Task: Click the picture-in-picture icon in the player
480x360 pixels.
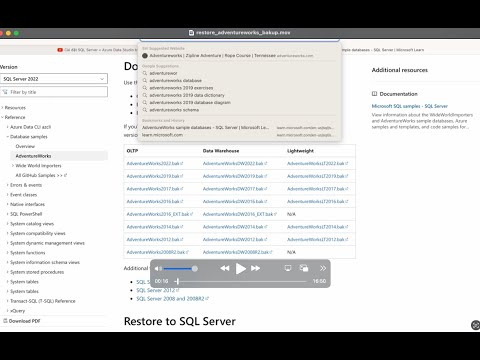Action: coord(304,268)
